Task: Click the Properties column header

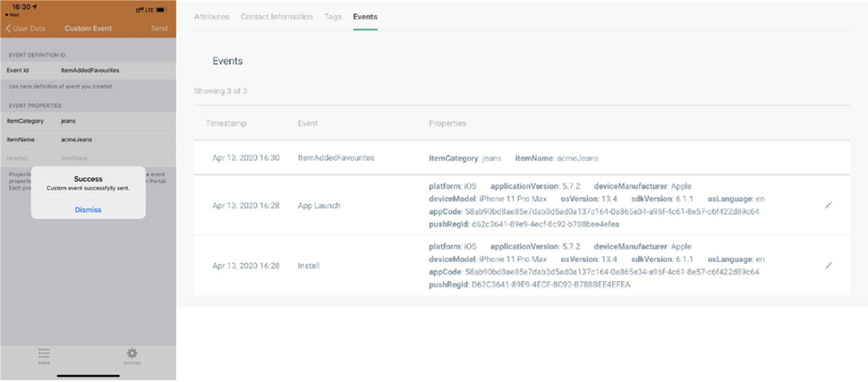Action: point(447,123)
